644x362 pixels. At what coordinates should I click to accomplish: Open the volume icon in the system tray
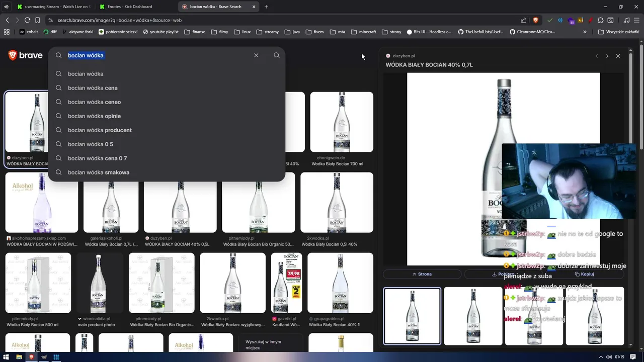pyautogui.click(x=610, y=357)
